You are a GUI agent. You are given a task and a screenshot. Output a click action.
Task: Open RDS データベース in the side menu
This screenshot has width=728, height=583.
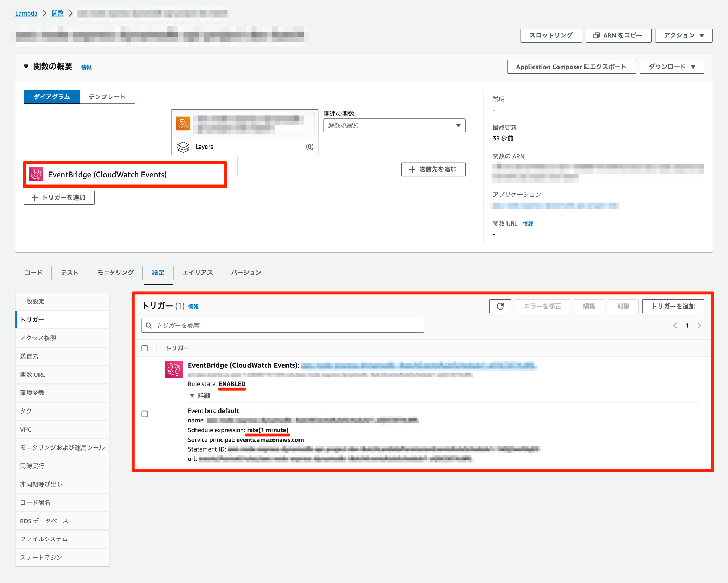[62, 521]
